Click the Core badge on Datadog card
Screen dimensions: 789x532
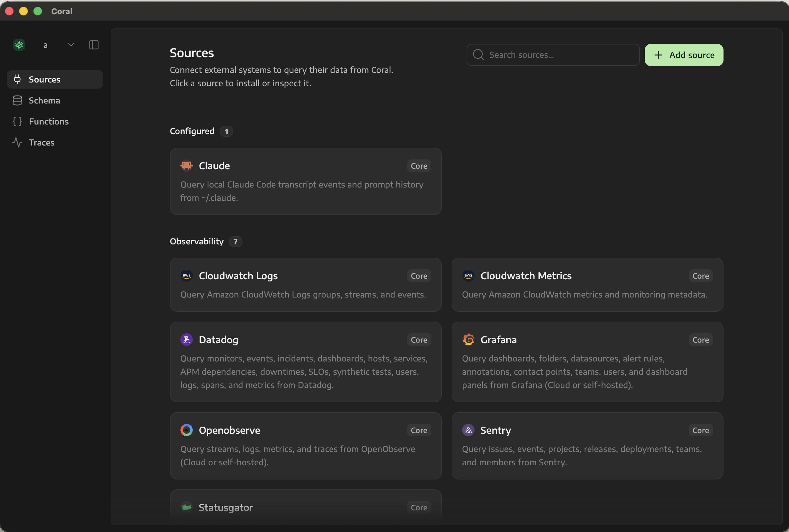coord(419,339)
